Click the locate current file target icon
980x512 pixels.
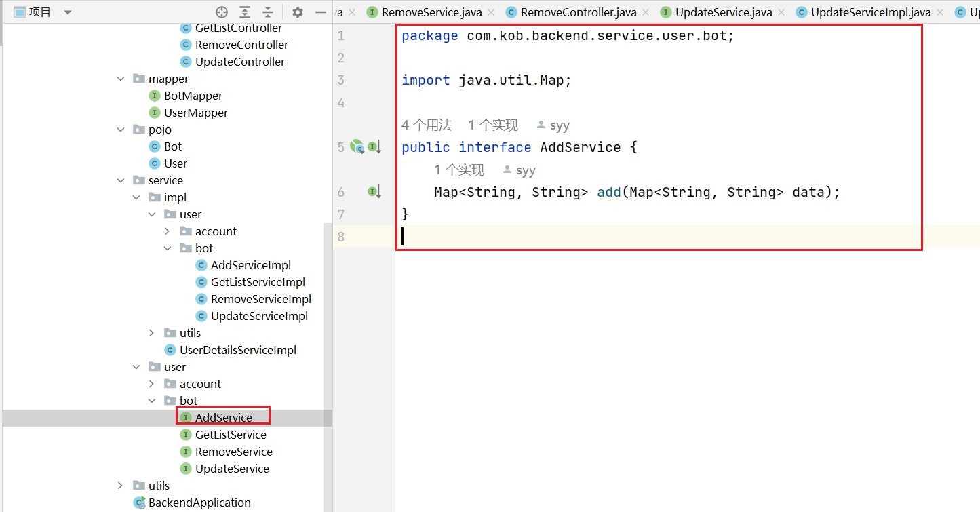click(x=222, y=12)
